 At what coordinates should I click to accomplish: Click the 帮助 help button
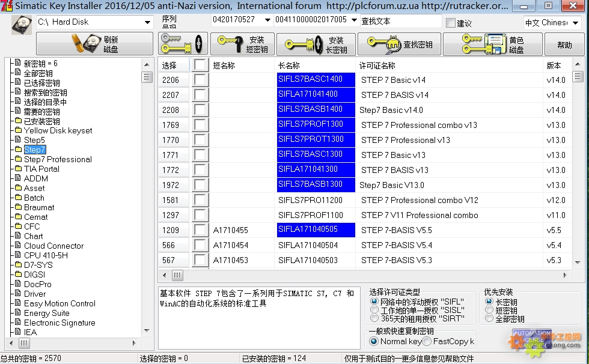coord(564,44)
